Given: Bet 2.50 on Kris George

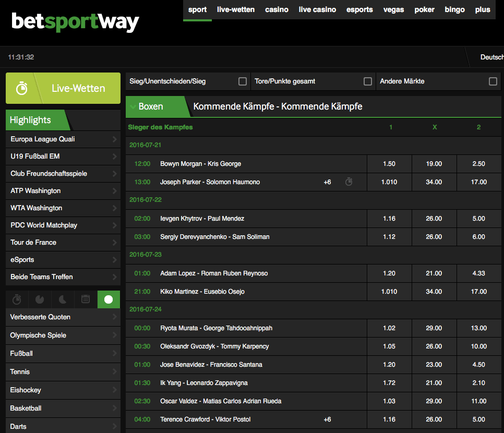Looking at the screenshot, I should pos(479,164).
